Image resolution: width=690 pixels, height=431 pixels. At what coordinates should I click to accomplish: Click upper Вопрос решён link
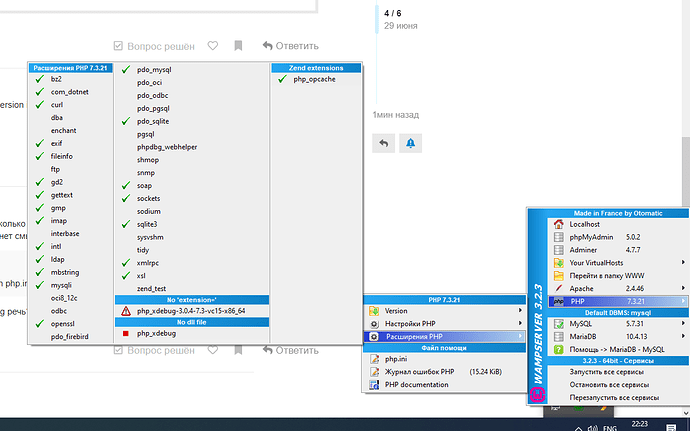pyautogui.click(x=154, y=46)
